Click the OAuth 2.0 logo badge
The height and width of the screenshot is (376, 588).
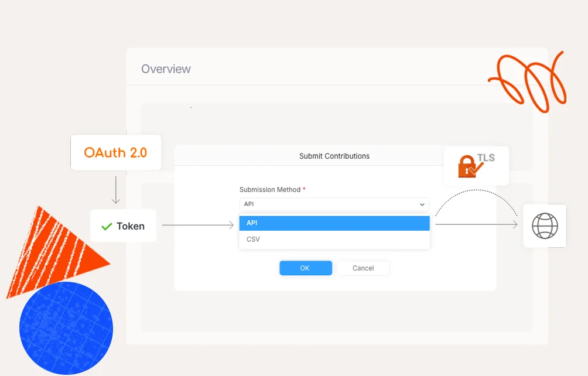tap(115, 153)
